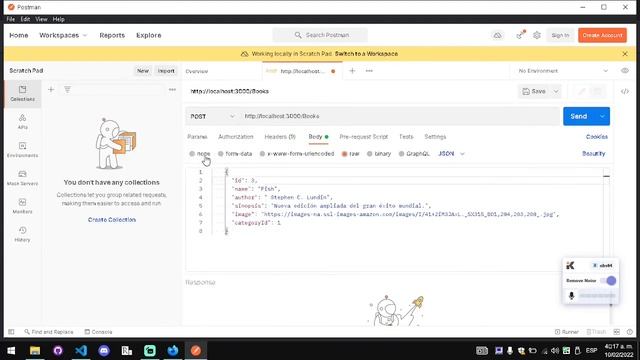Click the blue Send button
This screenshot has height=360, width=640.
click(579, 116)
